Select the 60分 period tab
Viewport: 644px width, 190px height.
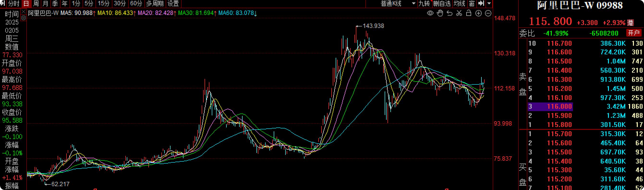pyautogui.click(x=136, y=4)
